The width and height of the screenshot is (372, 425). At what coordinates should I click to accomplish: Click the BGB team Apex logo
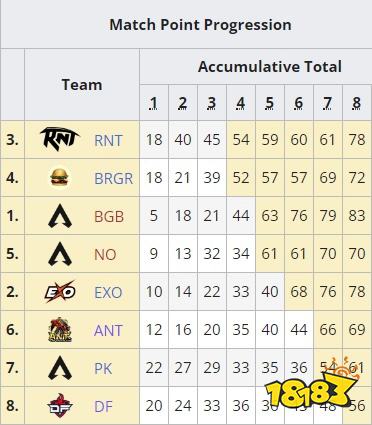tap(60, 216)
